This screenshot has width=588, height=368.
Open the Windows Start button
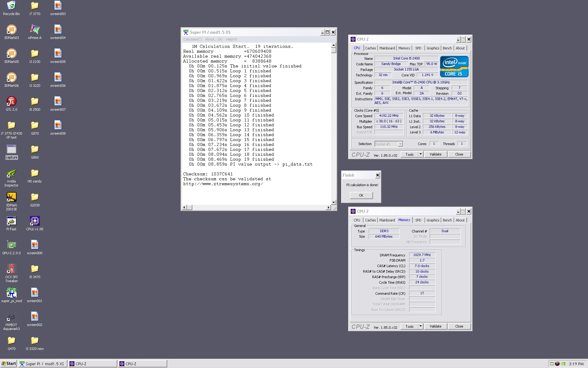point(9,364)
